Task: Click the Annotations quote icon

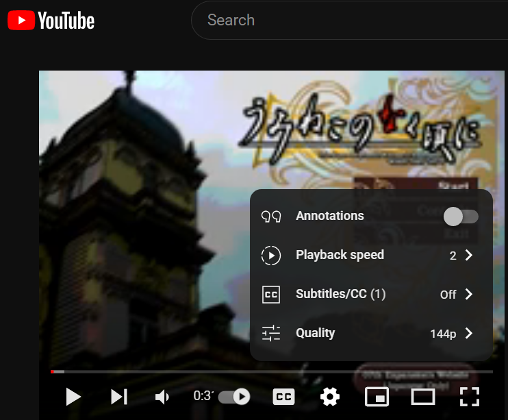Action: (271, 217)
